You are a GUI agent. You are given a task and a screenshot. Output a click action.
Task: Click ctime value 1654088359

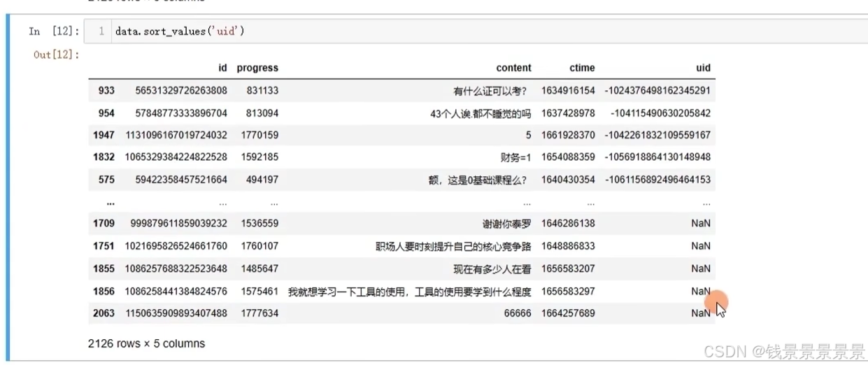tap(568, 157)
